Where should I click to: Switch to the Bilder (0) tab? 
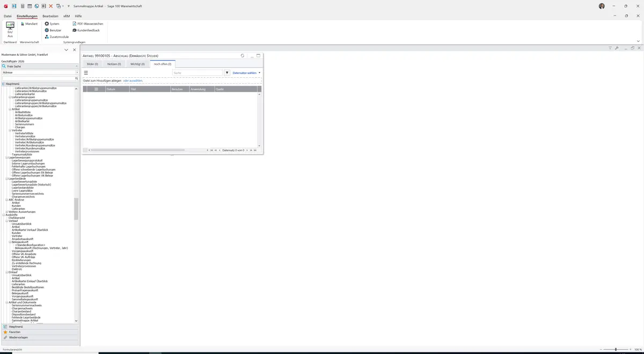[x=92, y=64]
